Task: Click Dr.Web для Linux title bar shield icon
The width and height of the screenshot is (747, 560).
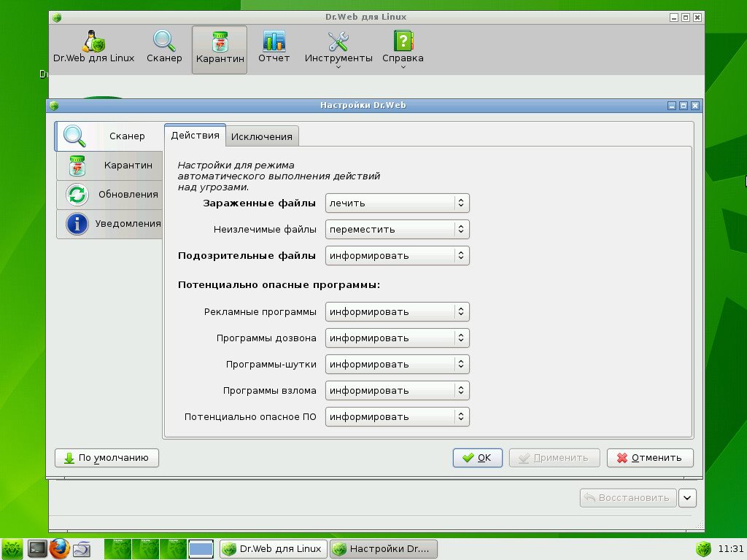Action: (x=57, y=18)
